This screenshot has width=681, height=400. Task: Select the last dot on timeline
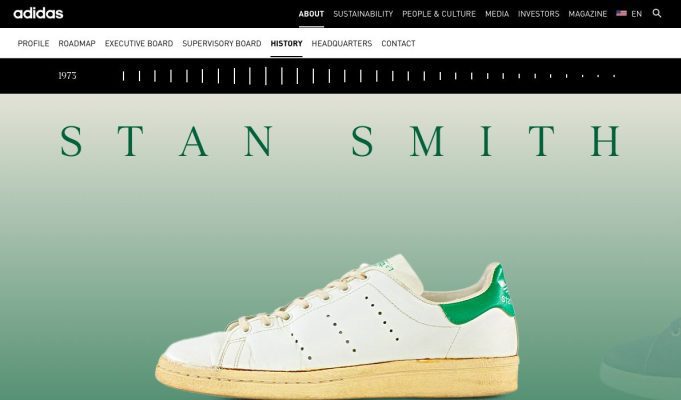tap(614, 76)
